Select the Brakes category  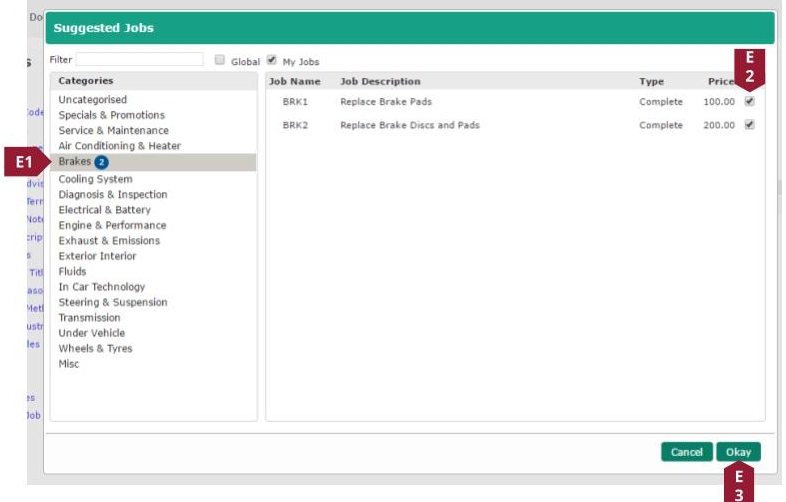[75, 162]
